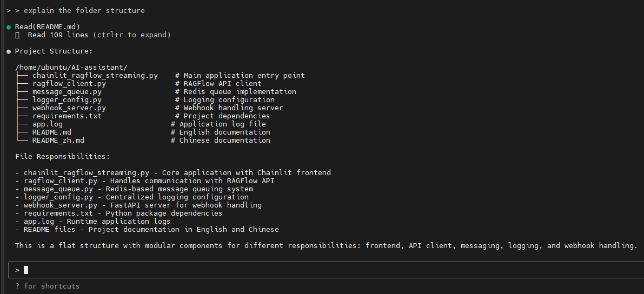Click the block cursor in the prompt box

[26, 270]
